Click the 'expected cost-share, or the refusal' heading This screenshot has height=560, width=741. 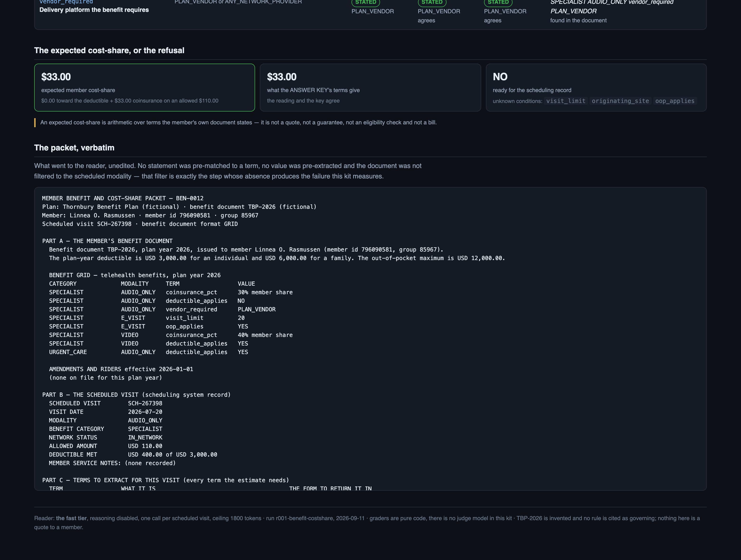click(x=109, y=50)
